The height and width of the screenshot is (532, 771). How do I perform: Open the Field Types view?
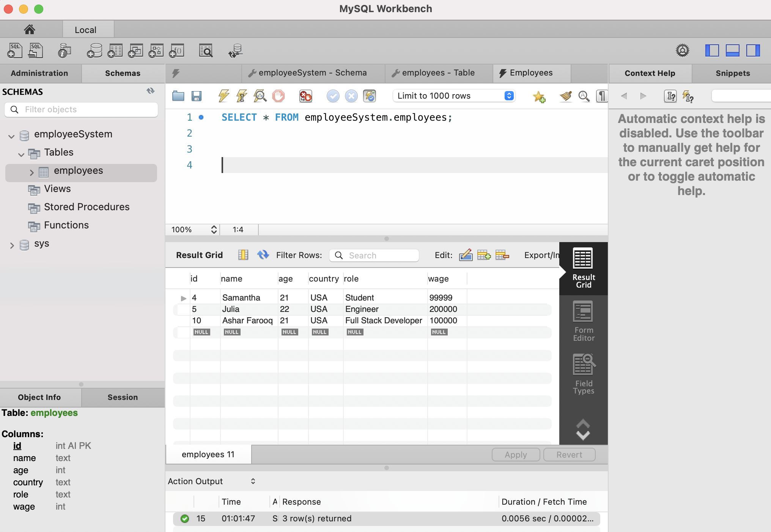[x=583, y=375]
